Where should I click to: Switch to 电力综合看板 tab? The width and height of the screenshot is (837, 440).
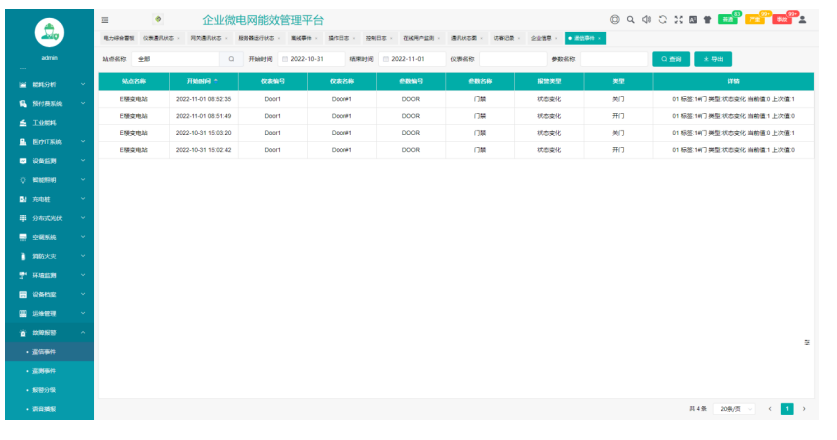click(119, 38)
